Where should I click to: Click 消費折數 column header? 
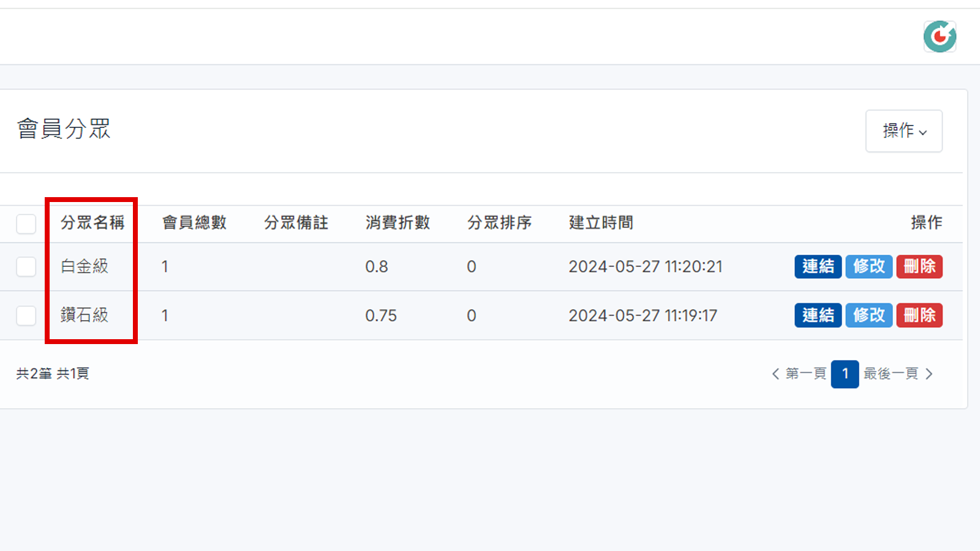click(x=398, y=223)
